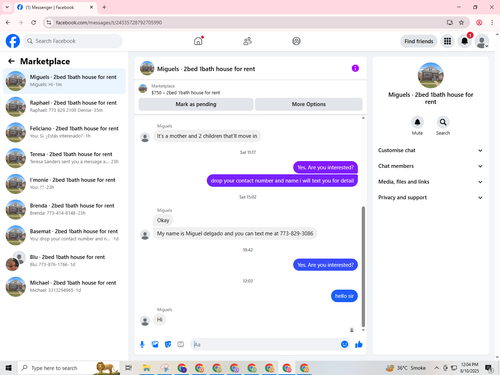The width and height of the screenshot is (500, 375).
Task: Expand the Chat members section
Action: click(430, 166)
